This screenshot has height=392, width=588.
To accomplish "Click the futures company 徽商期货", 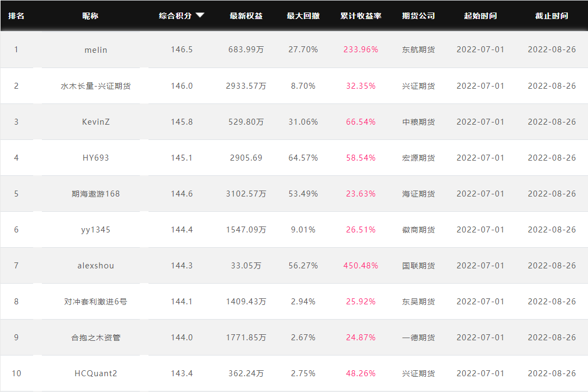I will click(x=418, y=230).
